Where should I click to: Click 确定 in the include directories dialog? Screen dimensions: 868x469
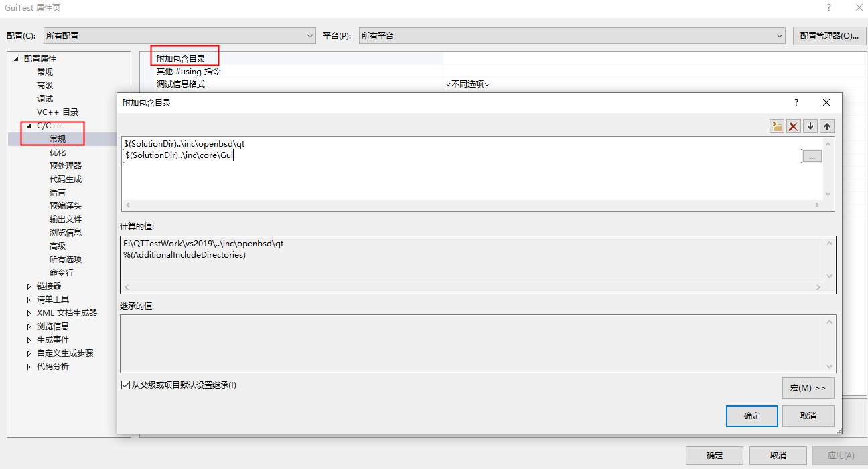[752, 416]
